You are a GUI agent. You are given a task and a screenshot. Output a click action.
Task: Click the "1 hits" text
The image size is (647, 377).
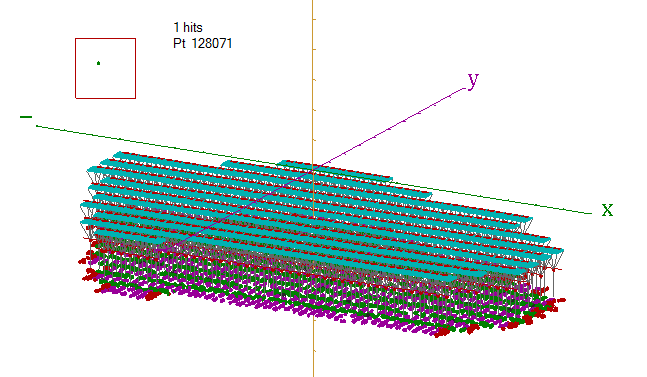coord(188,28)
